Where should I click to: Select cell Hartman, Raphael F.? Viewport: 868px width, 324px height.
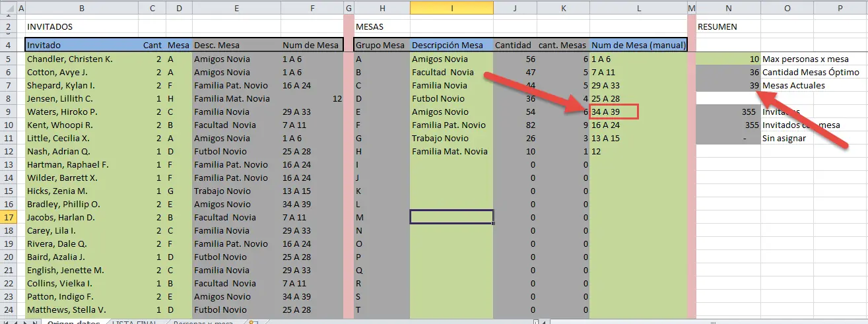point(82,164)
